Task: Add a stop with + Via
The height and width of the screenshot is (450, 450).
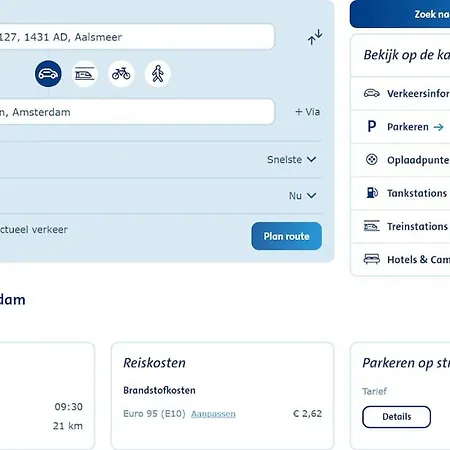Action: coord(308,112)
